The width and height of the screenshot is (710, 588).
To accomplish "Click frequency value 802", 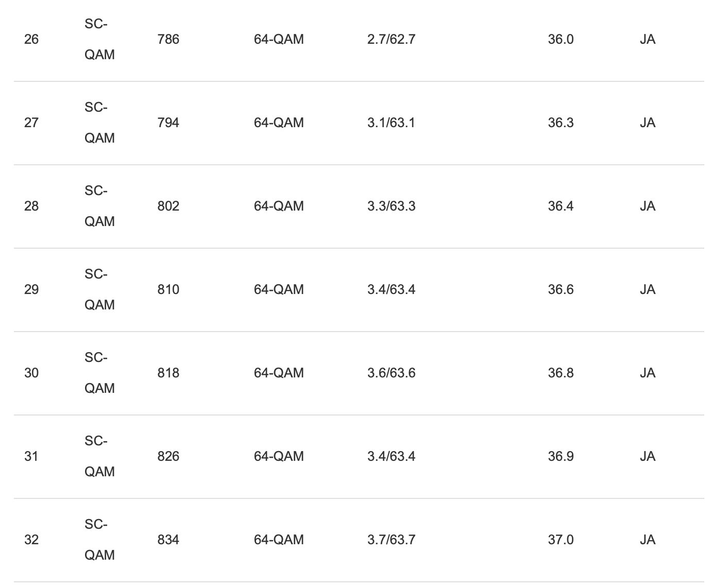I will [168, 206].
